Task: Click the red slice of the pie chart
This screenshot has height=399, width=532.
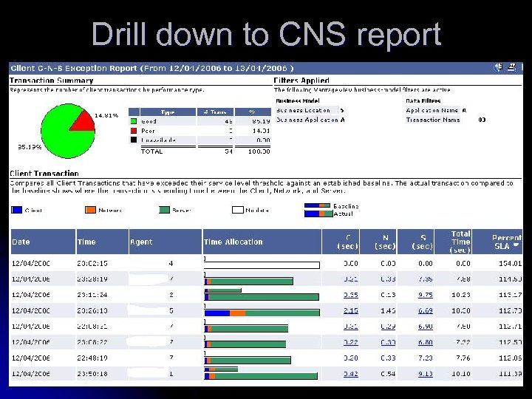Action: point(85,122)
